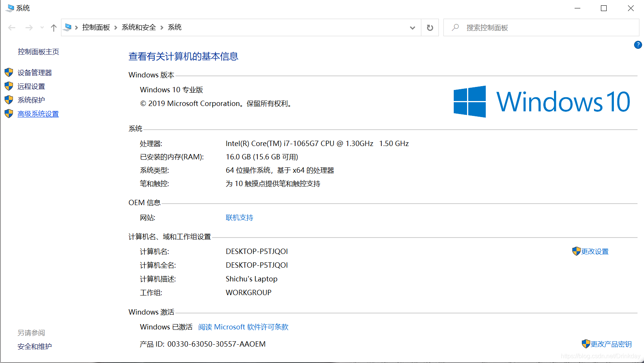Image resolution: width=644 pixels, height=363 pixels.
Task: Select the 为 10 触摸点提供笔和触控支持 text
Action: [x=273, y=184]
